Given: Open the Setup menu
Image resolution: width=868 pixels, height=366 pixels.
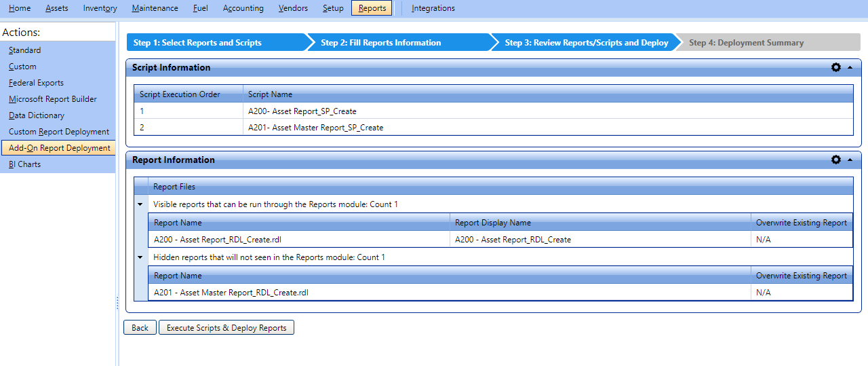Looking at the screenshot, I should click(x=333, y=8).
